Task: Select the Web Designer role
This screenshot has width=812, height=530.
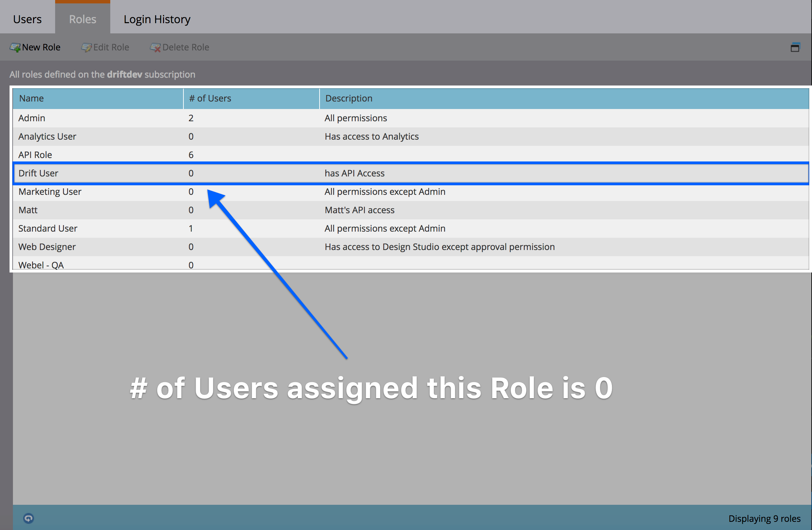Action: tap(411, 247)
